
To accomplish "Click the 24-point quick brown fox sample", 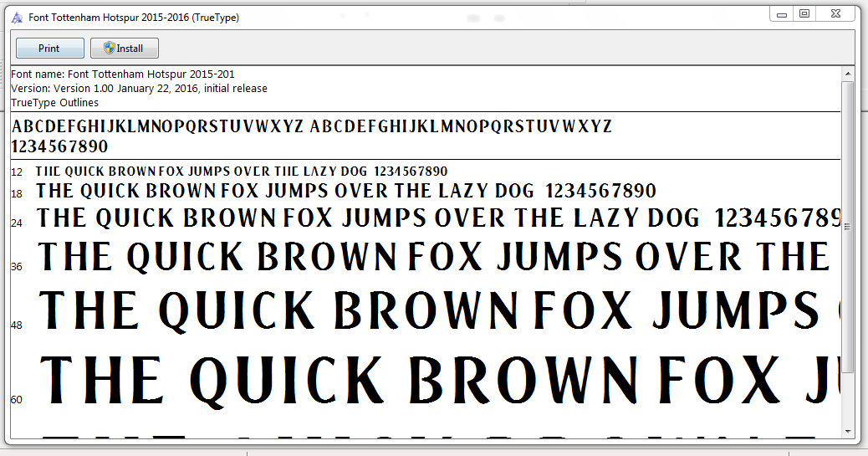I will 438,218.
